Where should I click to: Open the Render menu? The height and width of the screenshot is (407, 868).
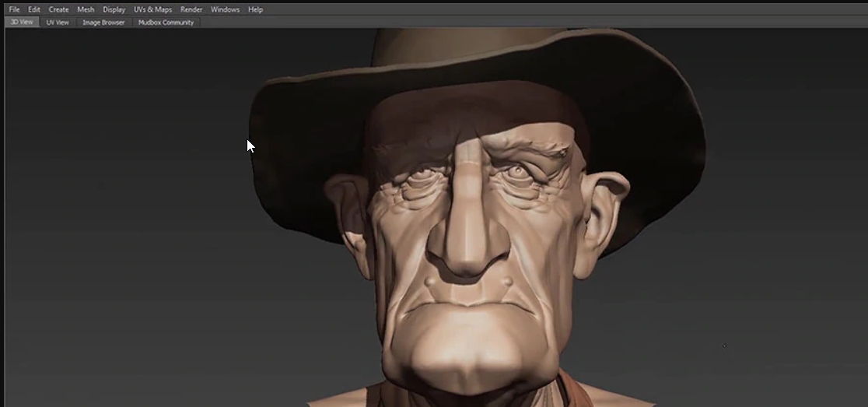coord(191,9)
